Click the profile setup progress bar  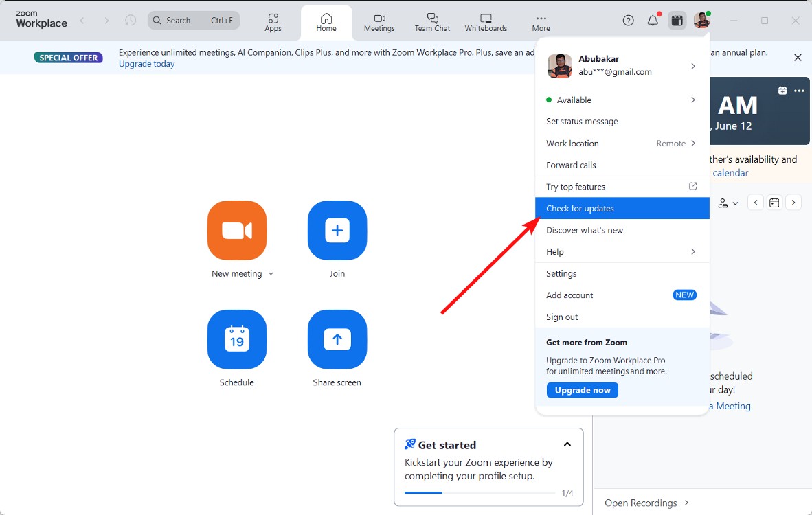pyautogui.click(x=480, y=492)
